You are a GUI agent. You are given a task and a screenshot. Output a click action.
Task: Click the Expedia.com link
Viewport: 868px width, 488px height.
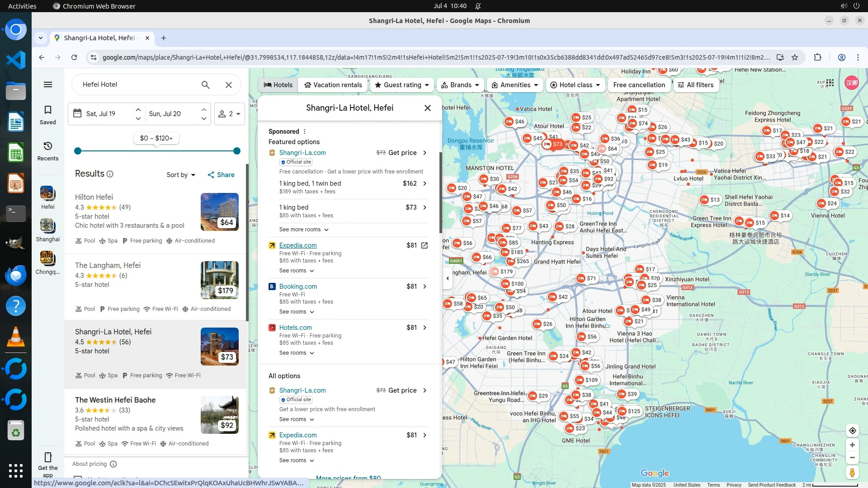(x=298, y=245)
